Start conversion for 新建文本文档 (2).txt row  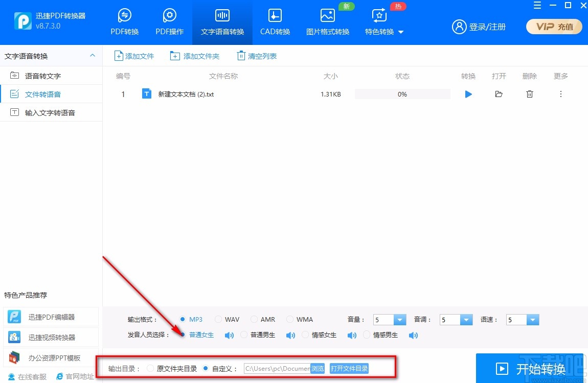tap(468, 94)
